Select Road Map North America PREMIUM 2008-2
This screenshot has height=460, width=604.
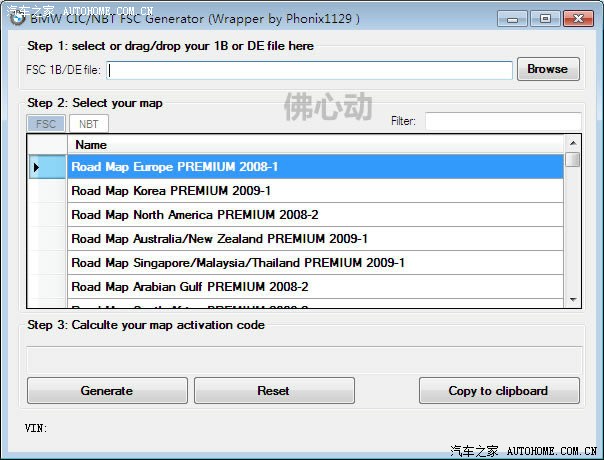pyautogui.click(x=315, y=215)
